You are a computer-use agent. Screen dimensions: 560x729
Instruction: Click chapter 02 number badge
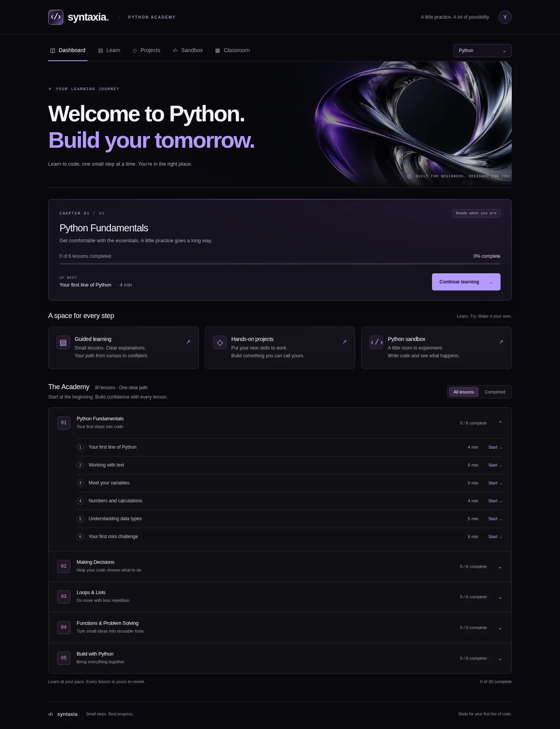[64, 566]
